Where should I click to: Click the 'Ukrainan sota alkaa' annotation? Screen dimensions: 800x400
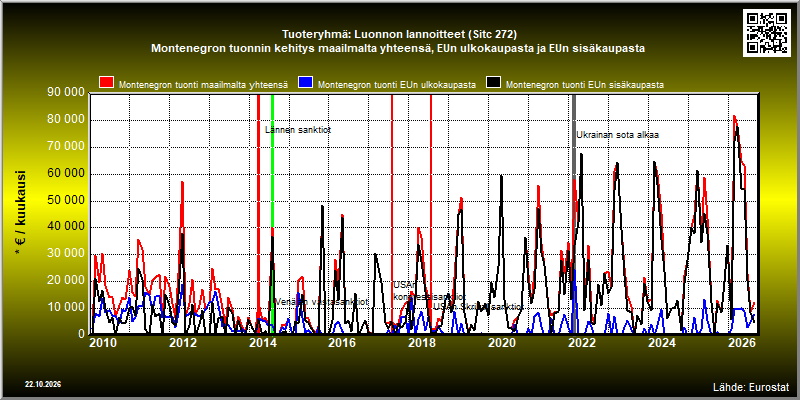(618, 135)
